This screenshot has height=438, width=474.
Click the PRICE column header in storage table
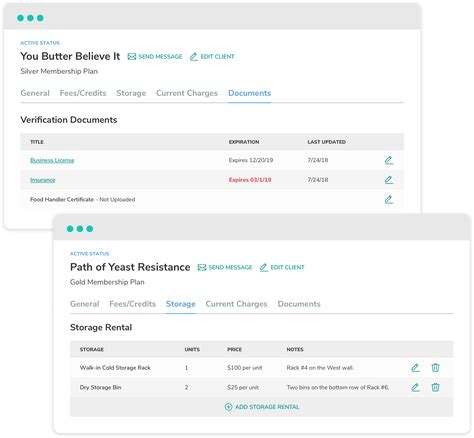(234, 350)
